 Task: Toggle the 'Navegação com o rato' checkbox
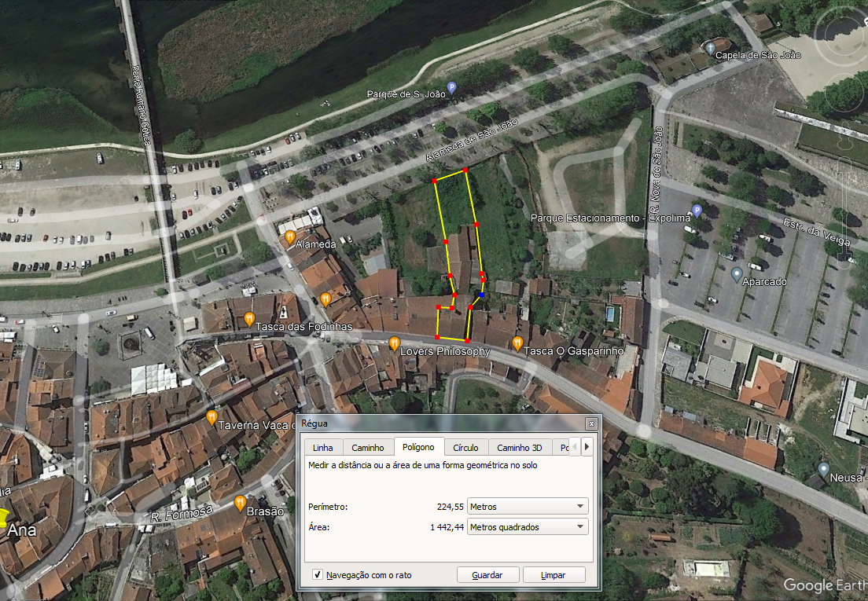click(x=318, y=575)
